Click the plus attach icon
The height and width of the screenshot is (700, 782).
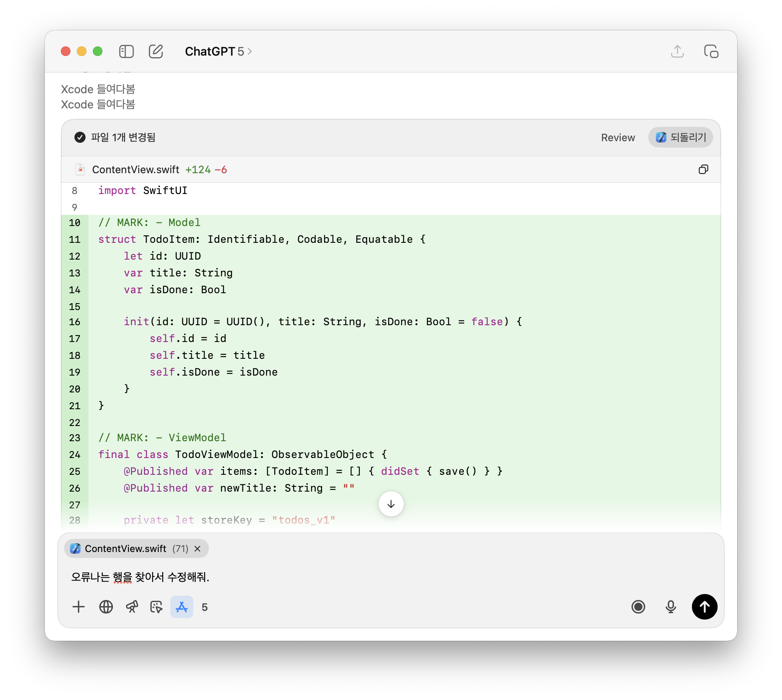point(79,607)
